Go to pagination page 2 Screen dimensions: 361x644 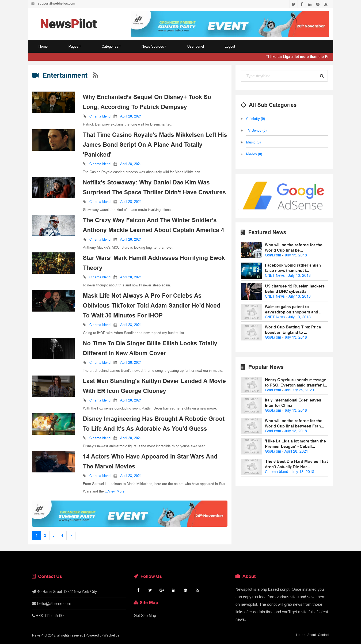45,535
